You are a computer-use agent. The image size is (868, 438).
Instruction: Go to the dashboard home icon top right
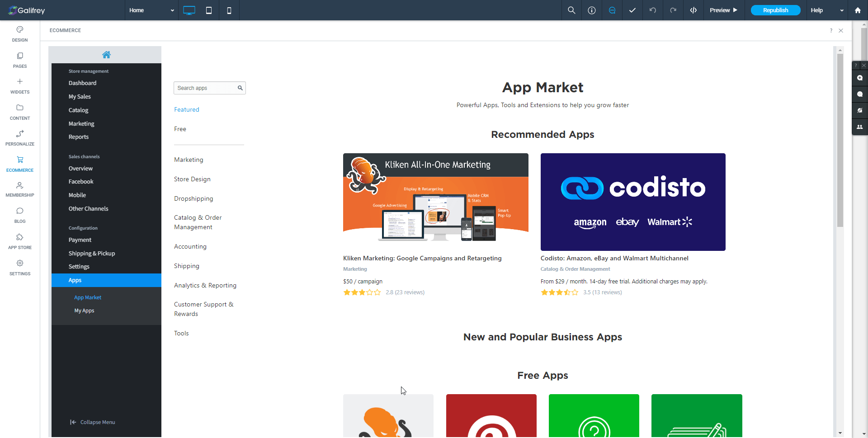(858, 10)
